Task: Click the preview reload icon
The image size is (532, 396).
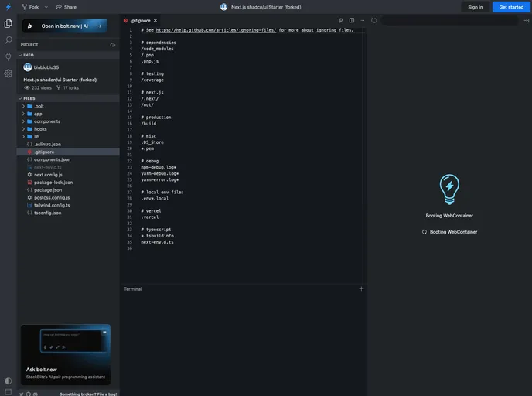Action: (373, 20)
